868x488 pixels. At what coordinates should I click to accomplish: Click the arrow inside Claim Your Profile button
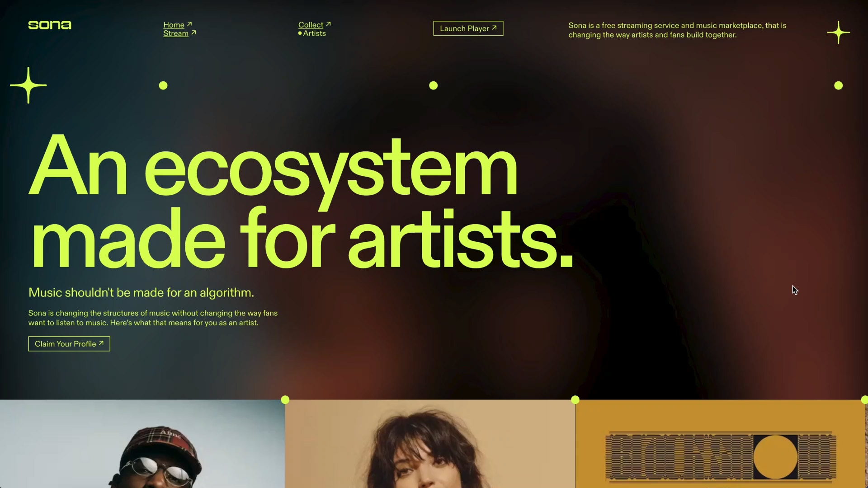[x=101, y=343]
